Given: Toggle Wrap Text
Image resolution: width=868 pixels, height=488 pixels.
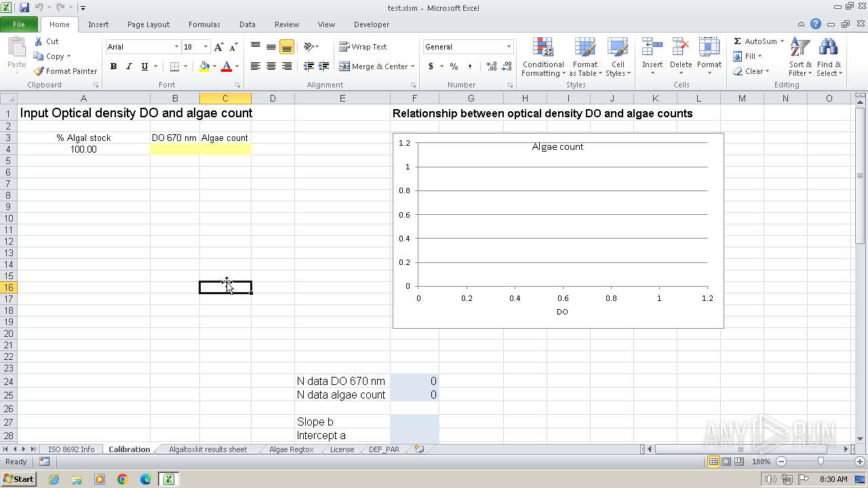Looking at the screenshot, I should tap(363, 47).
